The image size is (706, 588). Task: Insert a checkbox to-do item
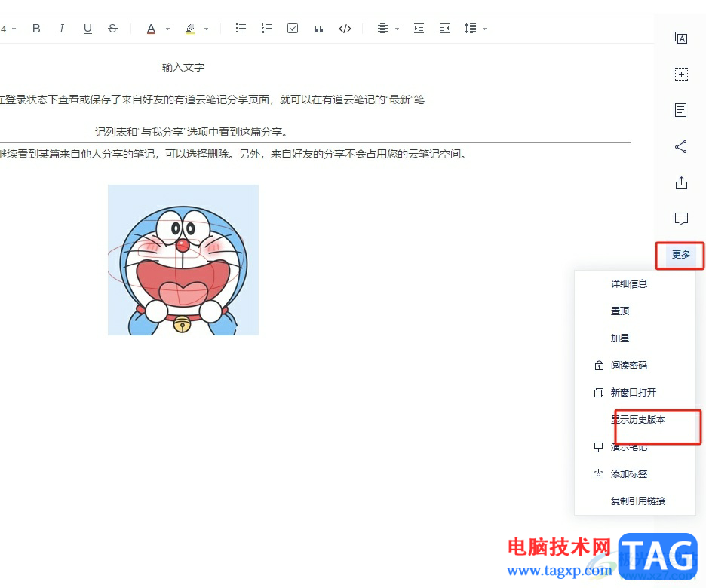coord(293,29)
